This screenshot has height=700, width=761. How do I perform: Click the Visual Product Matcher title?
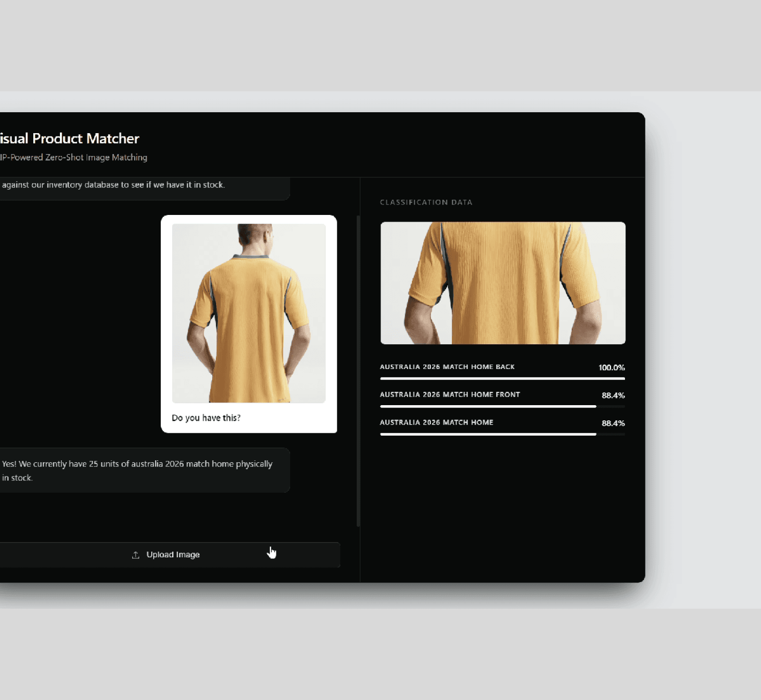[69, 138]
